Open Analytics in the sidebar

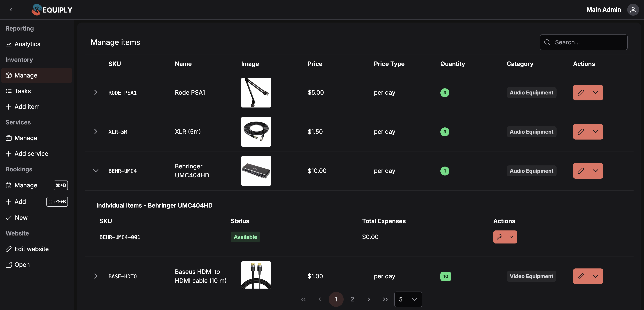coord(27,44)
